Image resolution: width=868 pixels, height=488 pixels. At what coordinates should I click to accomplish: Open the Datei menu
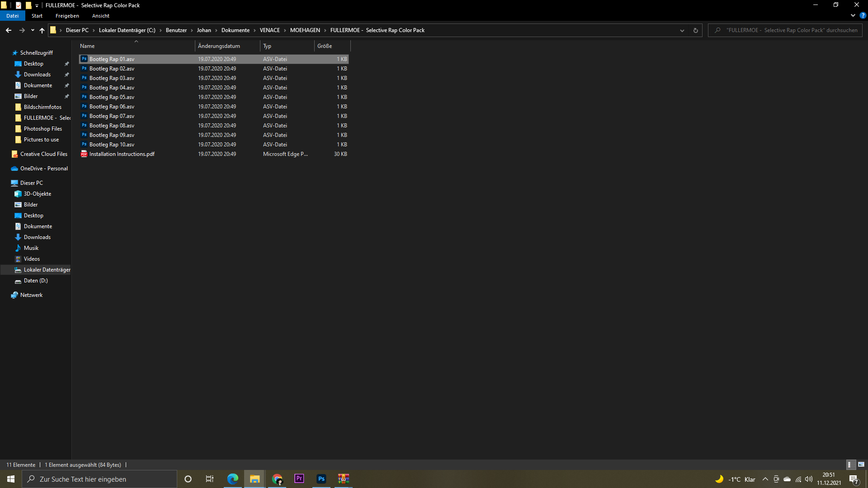pos(12,15)
